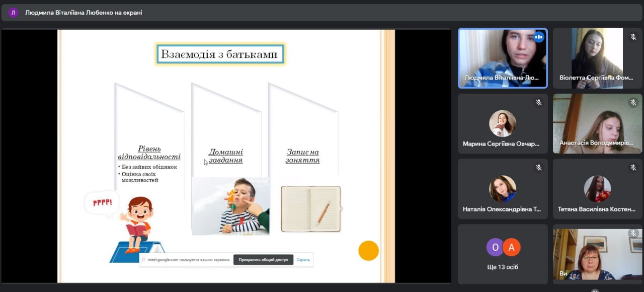The image size is (644, 292).
Task: Click muted mic icon on Наталія's tile
Action: coord(539,168)
